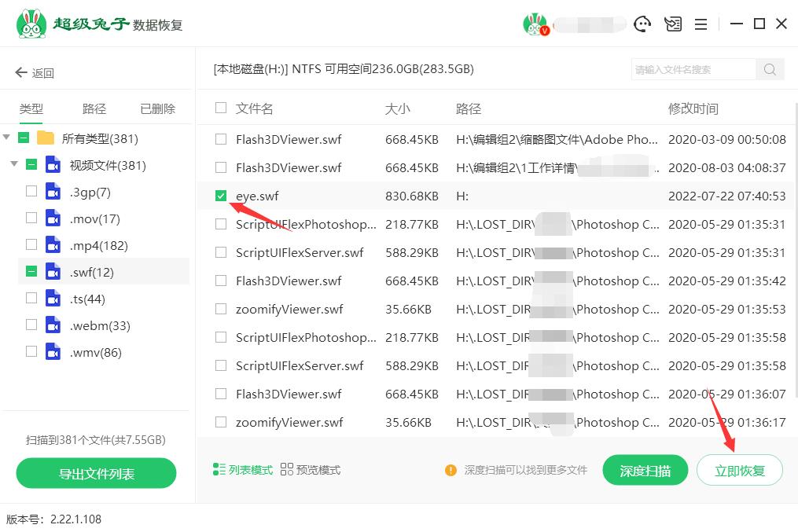
Task: Check the first Flash3DViewer.swf checkbox
Action: (x=221, y=139)
